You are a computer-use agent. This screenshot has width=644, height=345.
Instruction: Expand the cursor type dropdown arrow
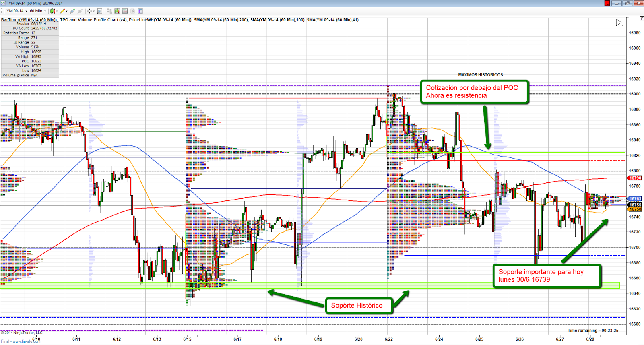pyautogui.click(x=94, y=11)
